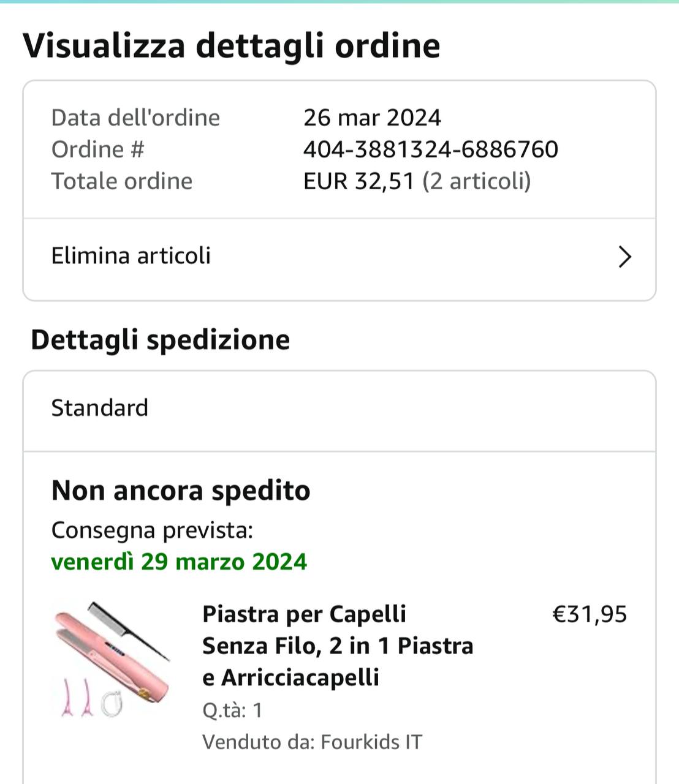The height and width of the screenshot is (784, 679).
Task: Tap the Non ancora spedito status heading
Action: point(181,491)
